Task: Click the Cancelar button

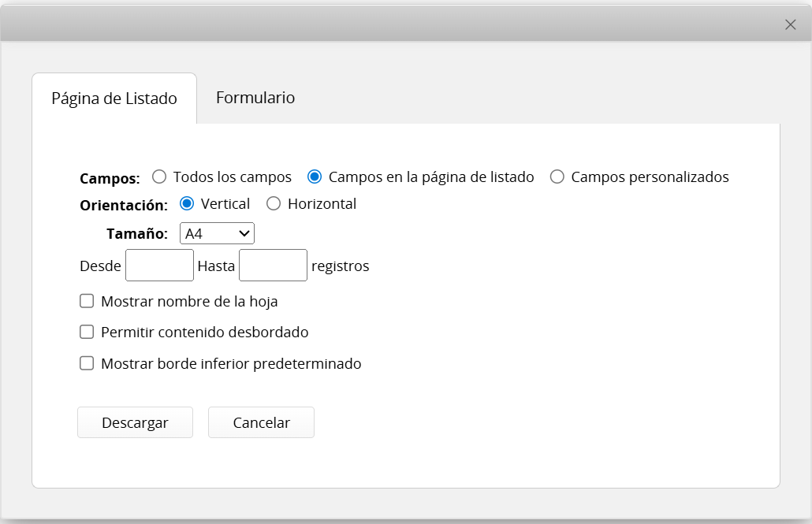Action: coord(261,422)
